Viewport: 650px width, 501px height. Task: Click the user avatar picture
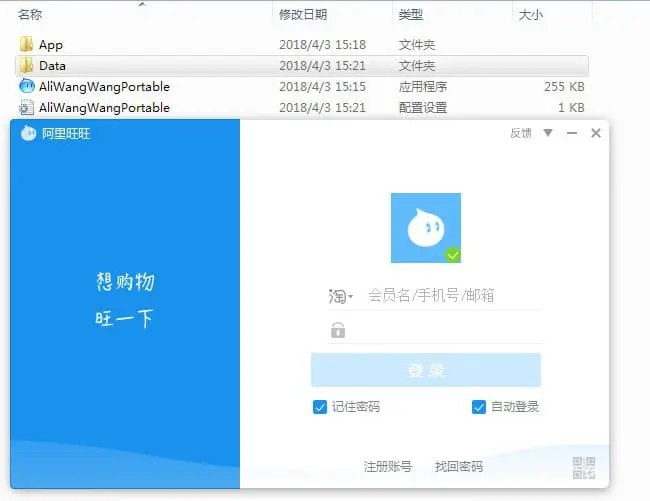click(426, 228)
